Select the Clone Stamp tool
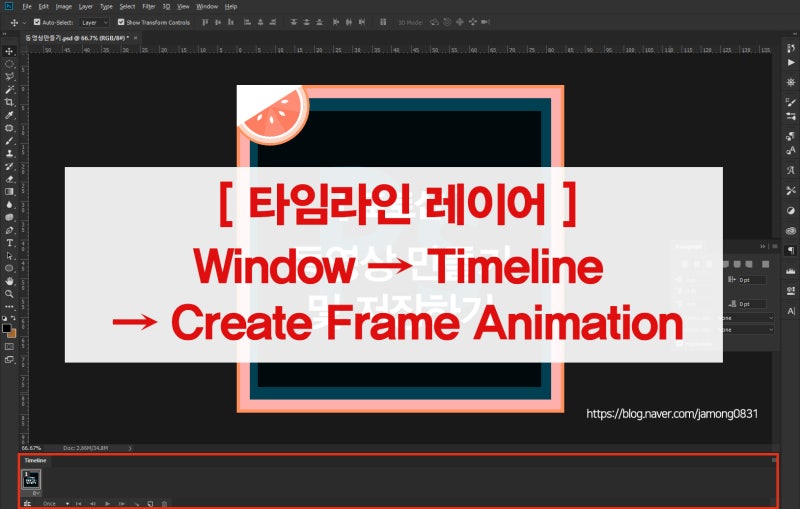 point(9,154)
